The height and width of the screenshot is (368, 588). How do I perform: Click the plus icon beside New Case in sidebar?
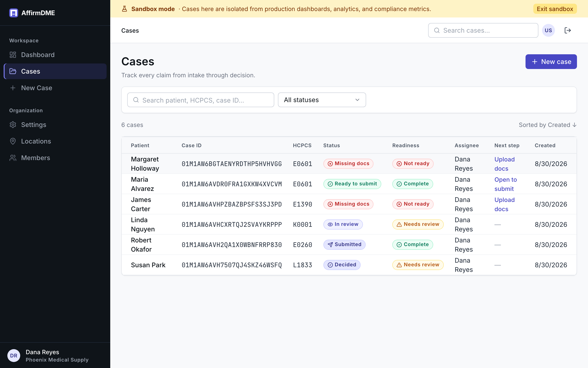[x=13, y=88]
